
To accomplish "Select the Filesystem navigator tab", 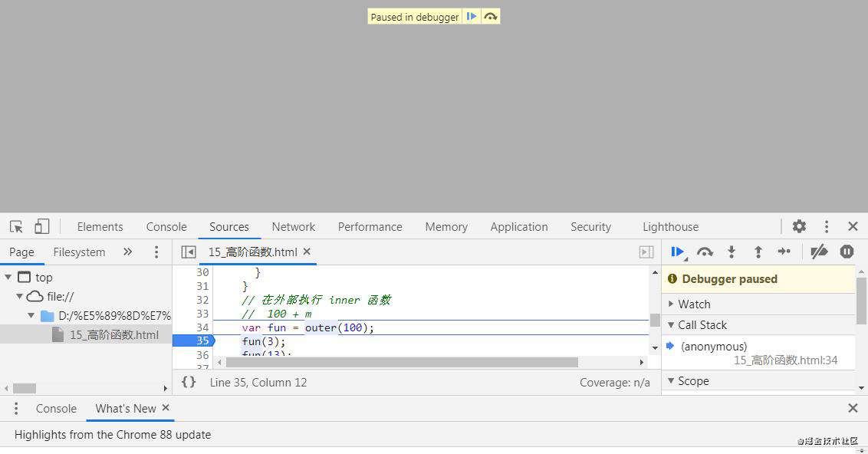I will pos(79,252).
